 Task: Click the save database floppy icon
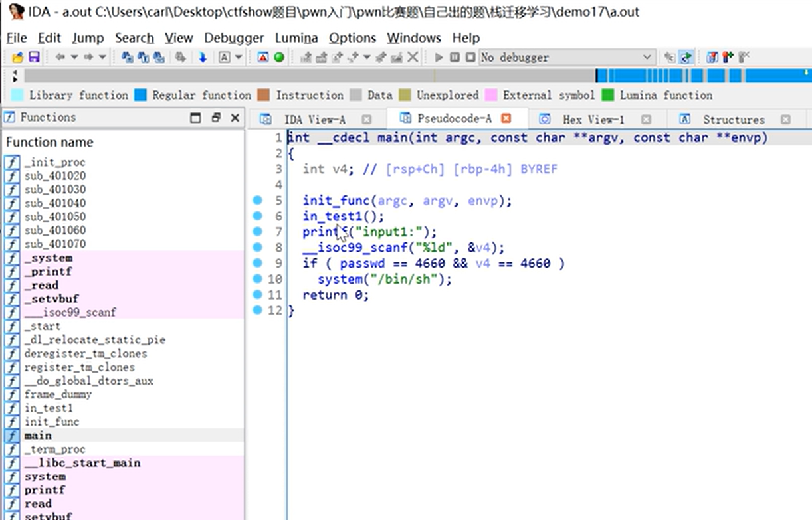tap(33, 58)
